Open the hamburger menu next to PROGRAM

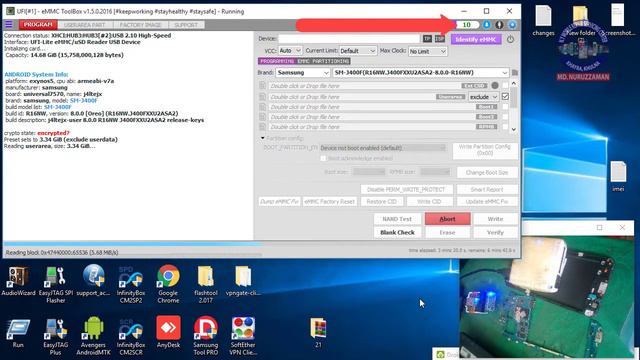(x=8, y=25)
